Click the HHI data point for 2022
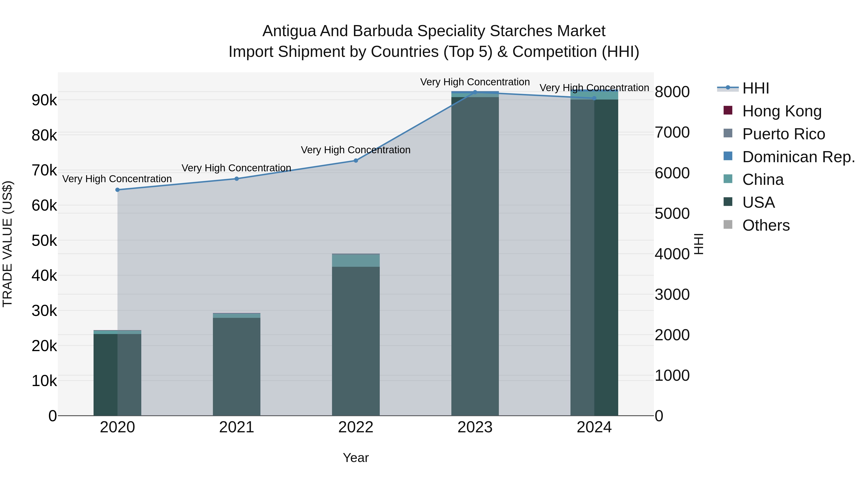Image resolution: width=868 pixels, height=488 pixels. point(356,161)
